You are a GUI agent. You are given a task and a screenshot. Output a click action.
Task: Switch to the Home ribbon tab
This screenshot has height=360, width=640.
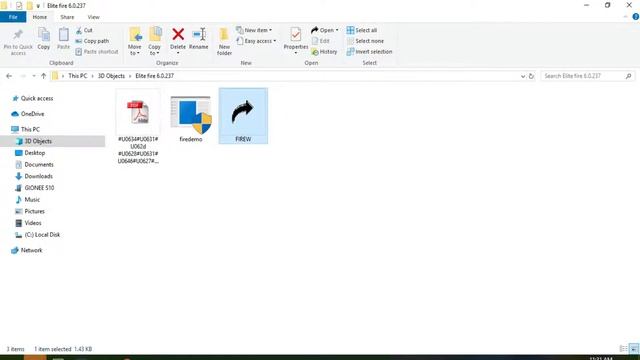(40, 17)
